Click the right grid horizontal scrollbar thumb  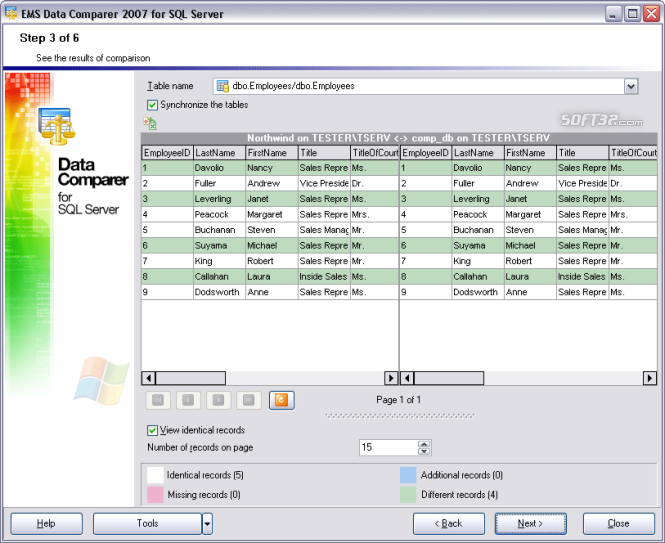(x=449, y=378)
